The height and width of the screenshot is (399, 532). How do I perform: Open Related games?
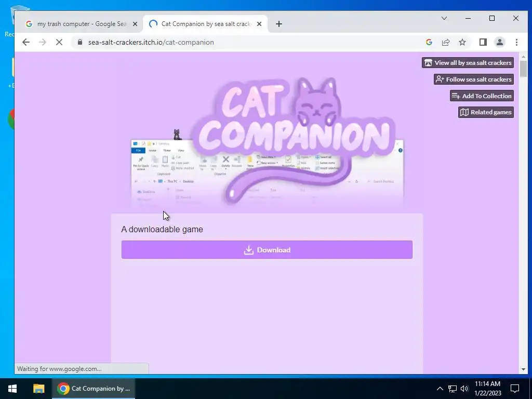pyautogui.click(x=486, y=112)
